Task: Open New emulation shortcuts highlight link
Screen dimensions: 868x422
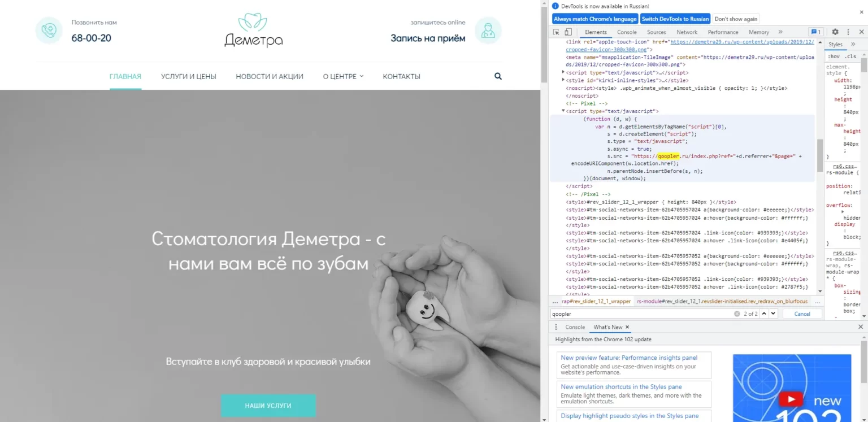Action: click(621, 387)
